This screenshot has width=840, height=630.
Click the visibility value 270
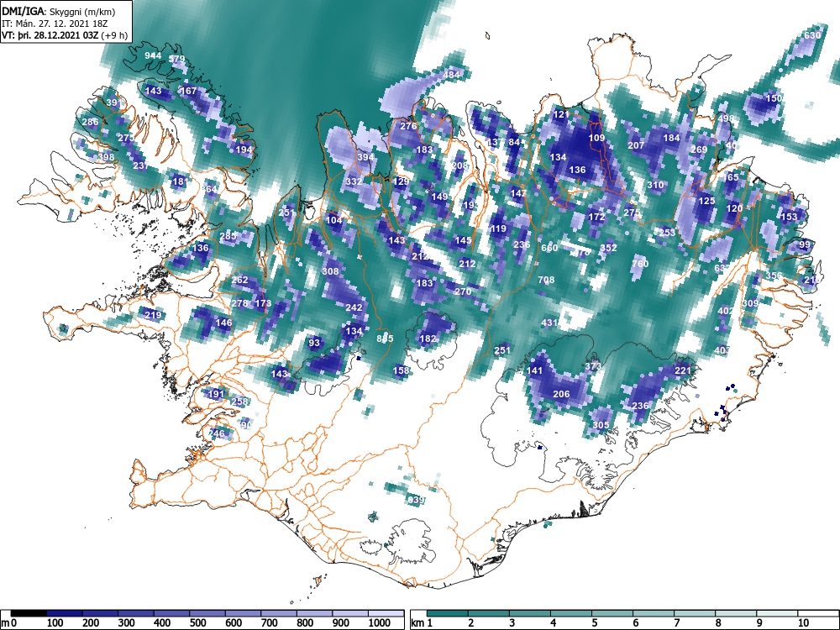click(x=463, y=291)
